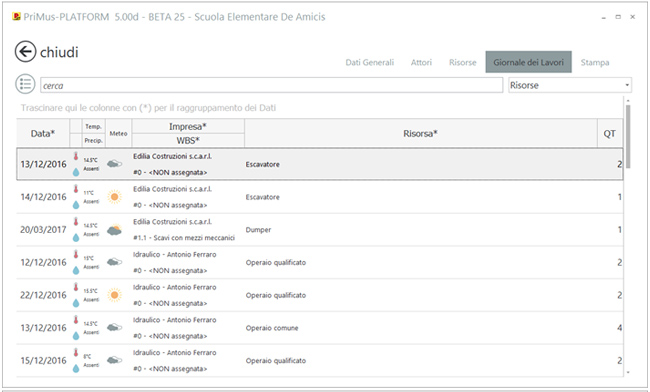
Task: Click water drop icon in 22/12/2016 row
Action: 76,303
